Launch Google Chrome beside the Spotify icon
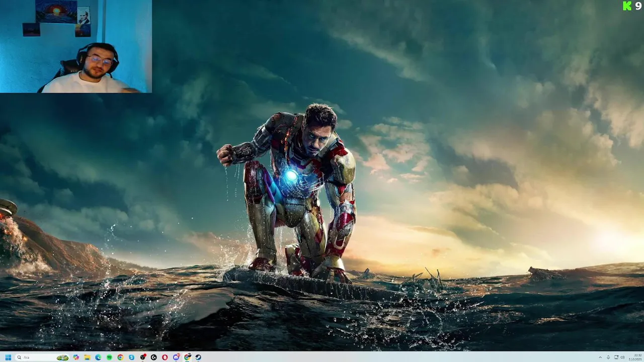 pos(120,357)
